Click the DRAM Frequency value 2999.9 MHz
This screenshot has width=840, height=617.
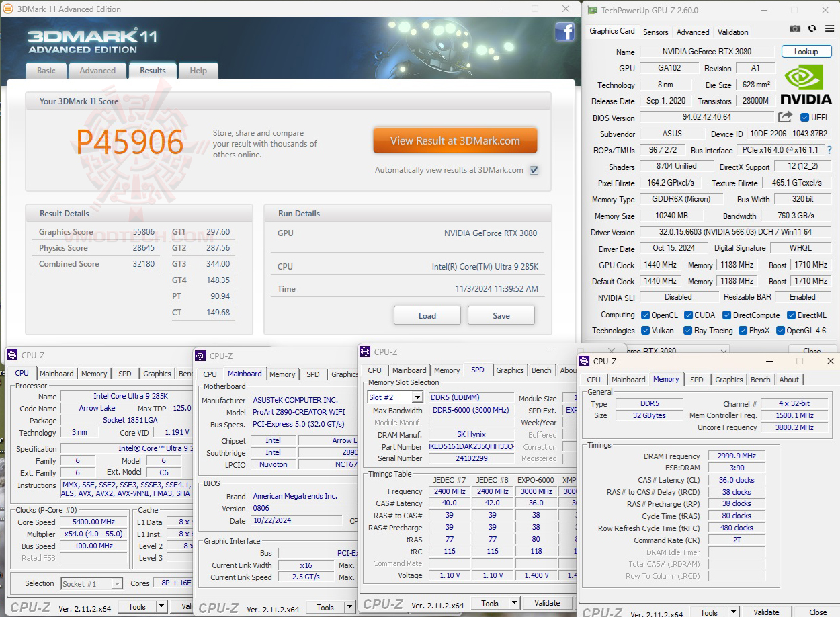tap(737, 456)
